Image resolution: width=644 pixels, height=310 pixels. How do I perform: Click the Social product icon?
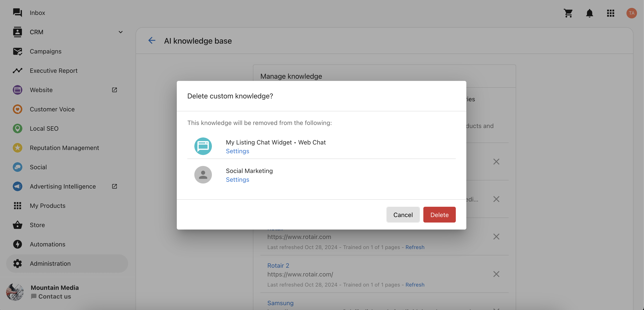pyautogui.click(x=18, y=167)
